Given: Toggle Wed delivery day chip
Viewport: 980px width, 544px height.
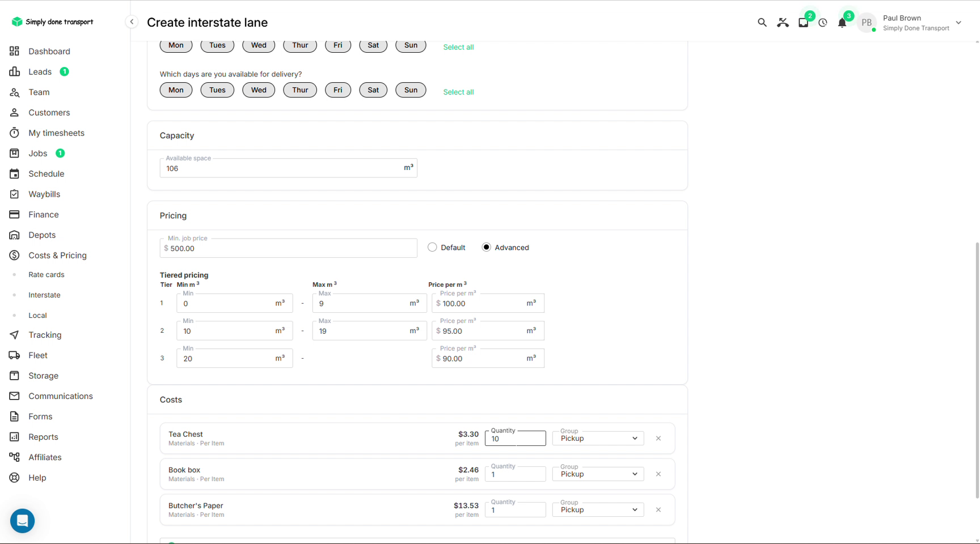Looking at the screenshot, I should click(259, 90).
